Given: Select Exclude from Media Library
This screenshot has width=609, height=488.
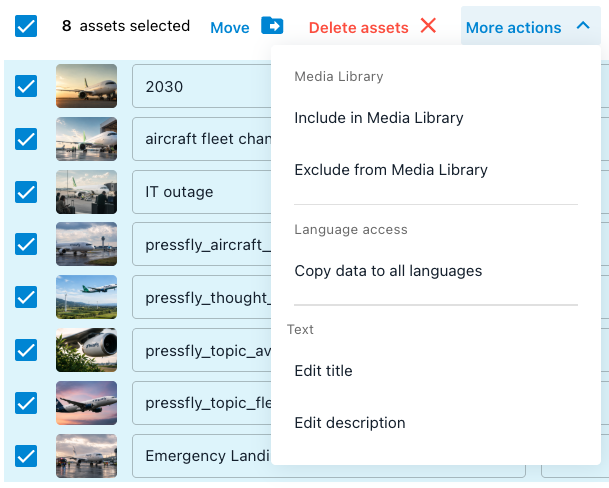Looking at the screenshot, I should pos(391,170).
